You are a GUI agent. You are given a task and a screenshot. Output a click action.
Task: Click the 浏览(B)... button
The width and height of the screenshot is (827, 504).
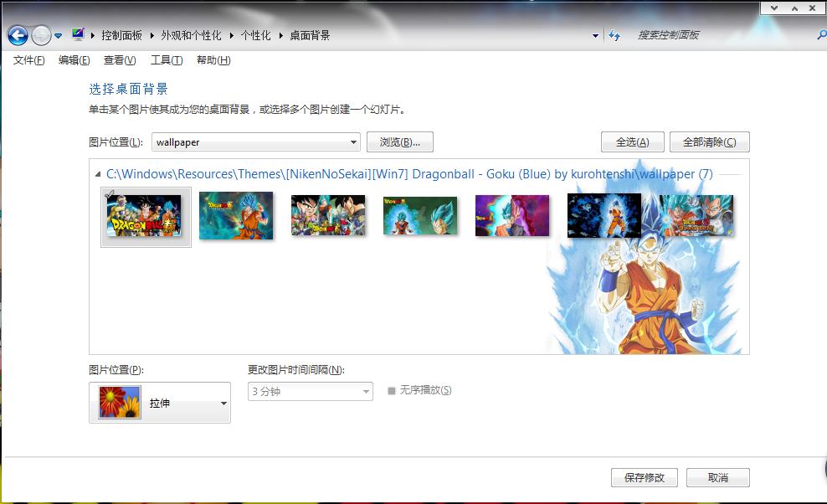pos(400,142)
